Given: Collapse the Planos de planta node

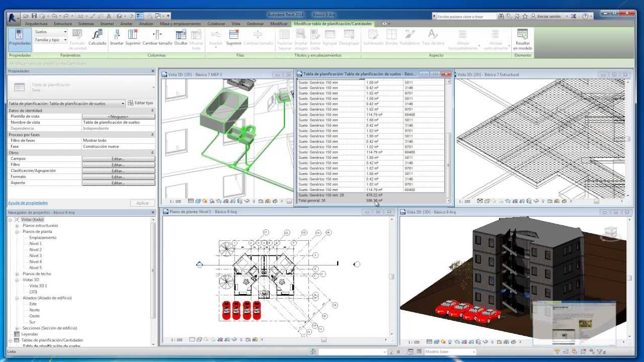Looking at the screenshot, I should 17,232.
